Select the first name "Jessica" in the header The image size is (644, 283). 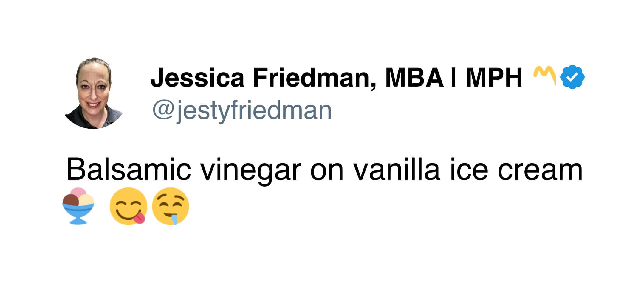coord(197,78)
